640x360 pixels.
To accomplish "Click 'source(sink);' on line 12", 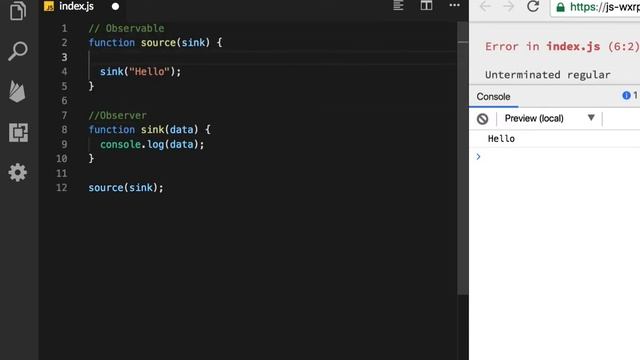I will [126, 188].
